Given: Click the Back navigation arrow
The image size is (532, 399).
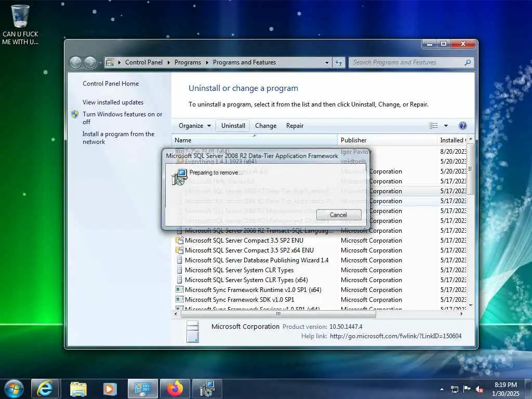Looking at the screenshot, I should click(76, 62).
